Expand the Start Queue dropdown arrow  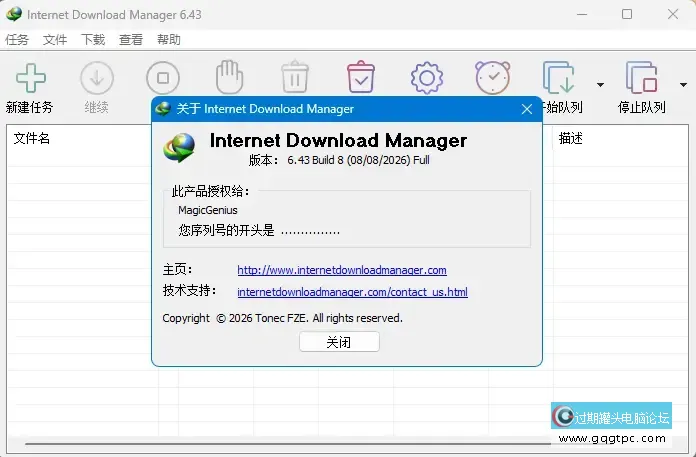pyautogui.click(x=601, y=84)
